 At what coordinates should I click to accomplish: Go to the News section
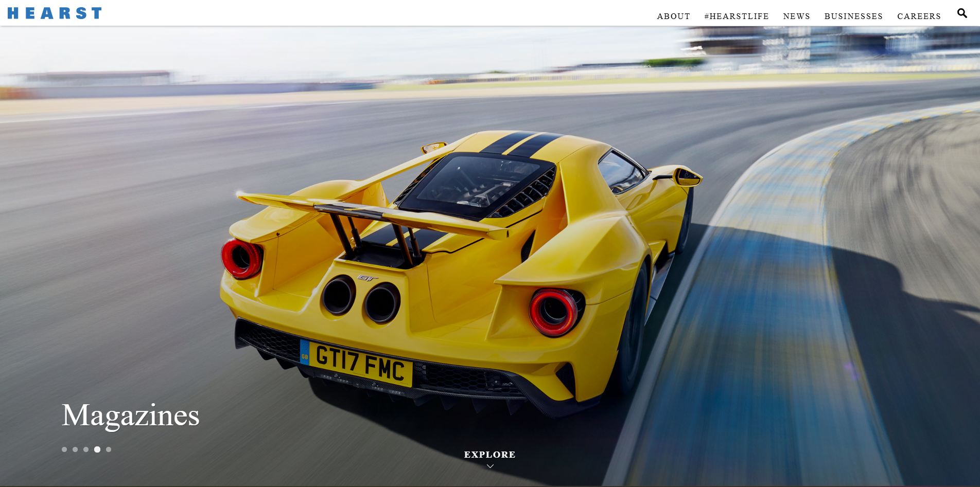796,16
